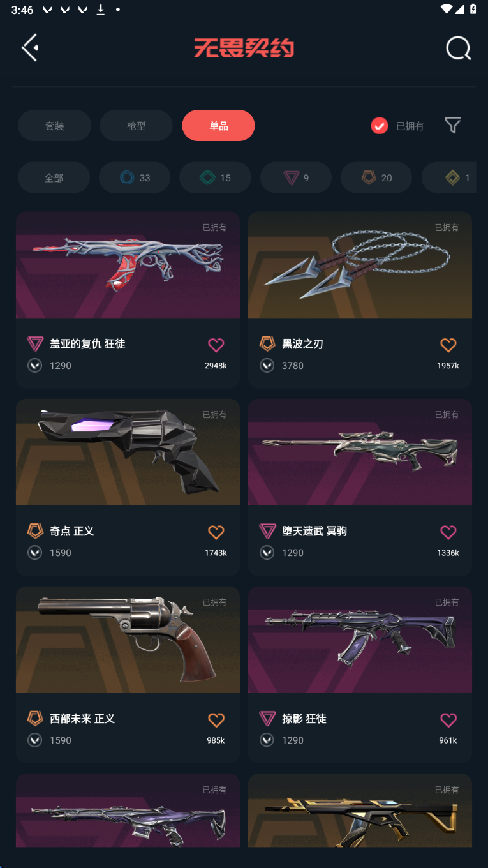The image size is (488, 868).
Task: Open search with the magnifier icon
Action: 458,48
